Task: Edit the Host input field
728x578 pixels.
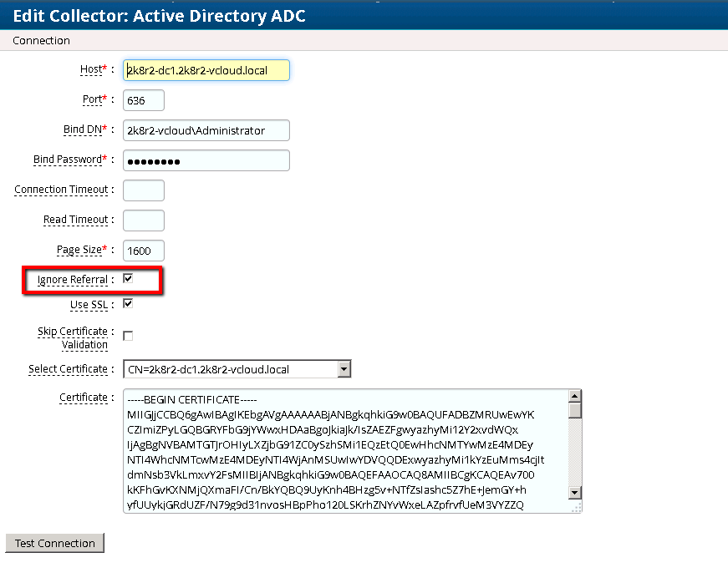Action: click(x=206, y=70)
